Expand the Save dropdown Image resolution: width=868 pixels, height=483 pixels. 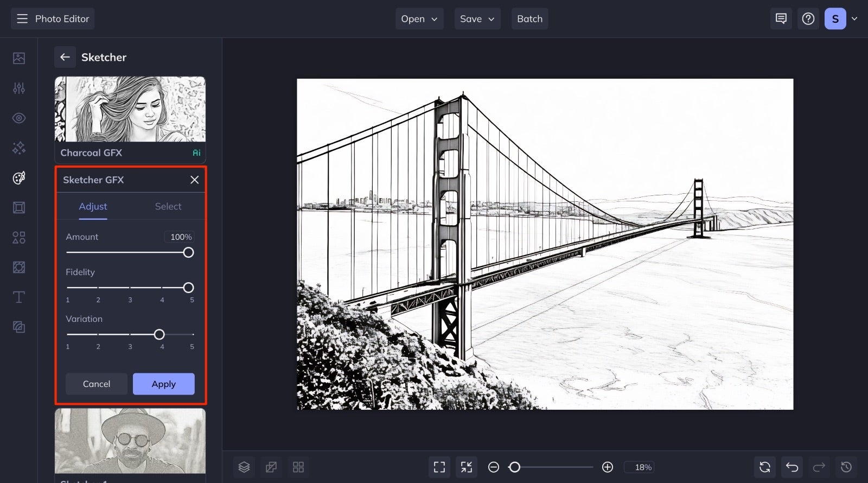click(x=477, y=18)
